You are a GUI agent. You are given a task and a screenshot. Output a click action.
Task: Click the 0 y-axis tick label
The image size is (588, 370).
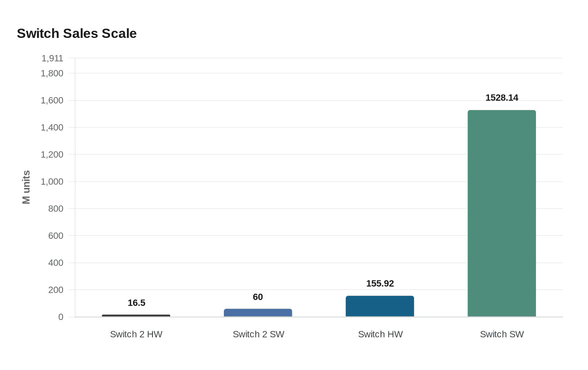61,317
